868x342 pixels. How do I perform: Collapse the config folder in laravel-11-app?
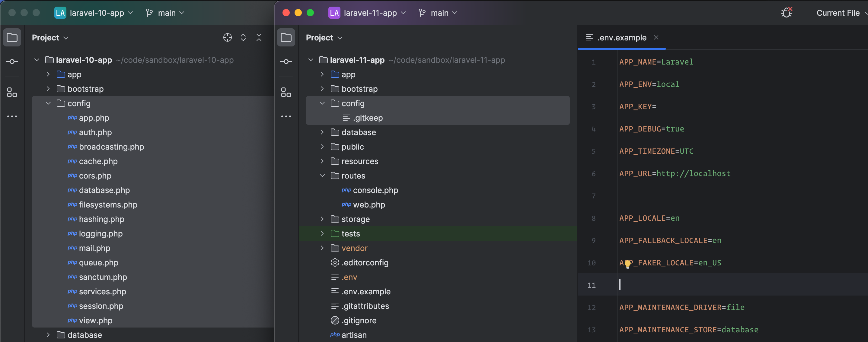click(322, 103)
